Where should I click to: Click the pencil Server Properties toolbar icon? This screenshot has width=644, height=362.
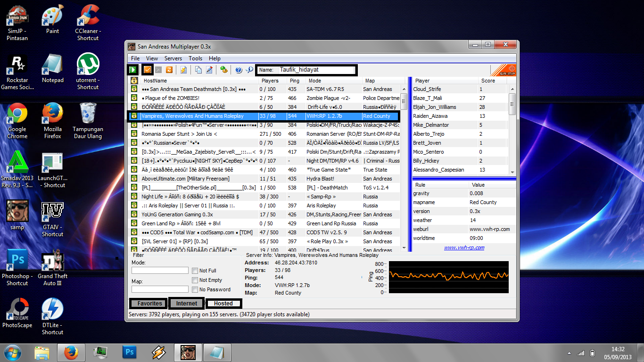click(x=209, y=70)
